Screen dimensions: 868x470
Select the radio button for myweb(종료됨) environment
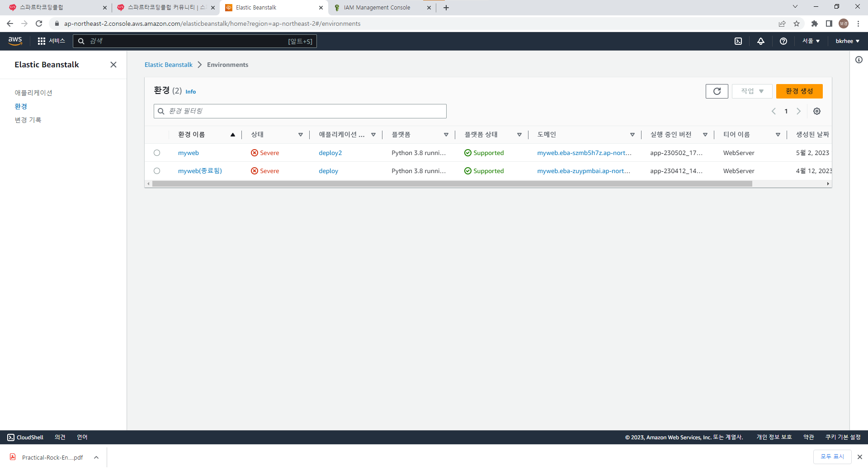pos(157,171)
